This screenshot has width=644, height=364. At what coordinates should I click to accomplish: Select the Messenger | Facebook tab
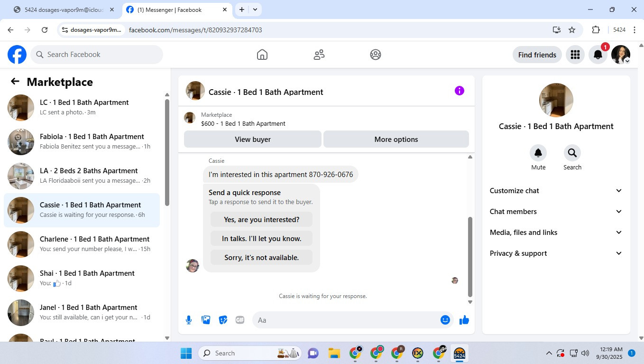(x=177, y=9)
